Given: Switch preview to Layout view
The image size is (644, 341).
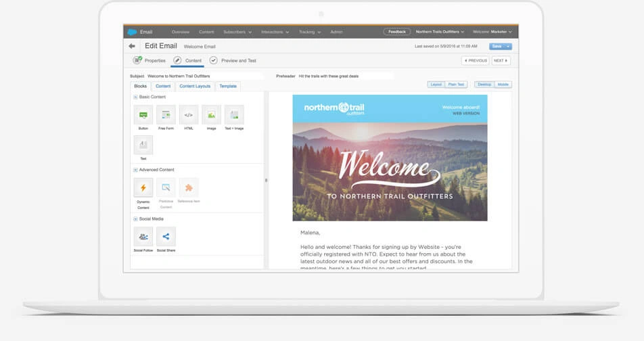Looking at the screenshot, I should coord(436,84).
